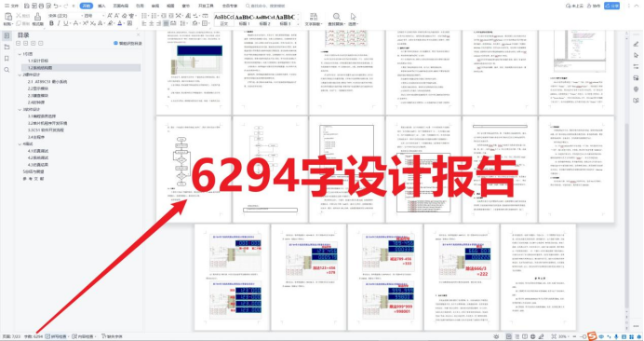Click the 字数: 6294 status bar entry
Viewport: 644px width, 341px height.
click(34, 336)
